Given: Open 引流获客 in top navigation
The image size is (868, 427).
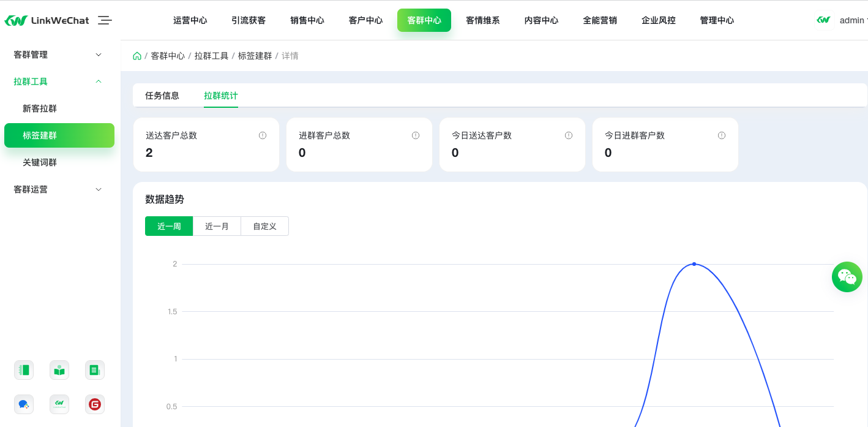Looking at the screenshot, I should point(249,20).
